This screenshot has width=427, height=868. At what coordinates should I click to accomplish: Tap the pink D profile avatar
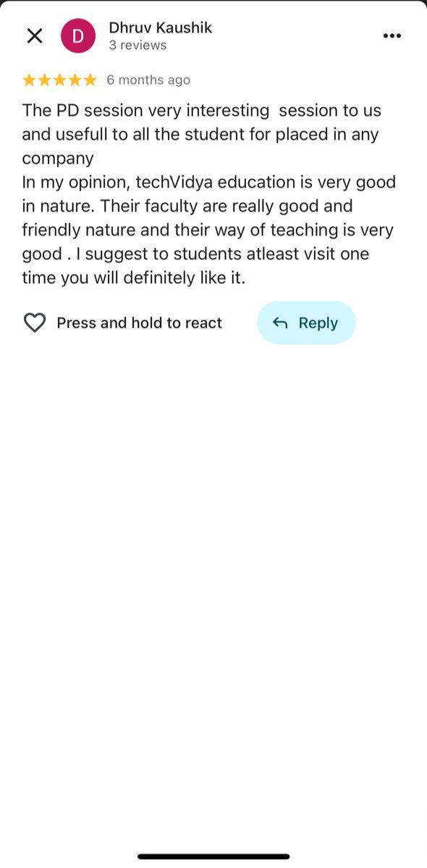[x=78, y=36]
